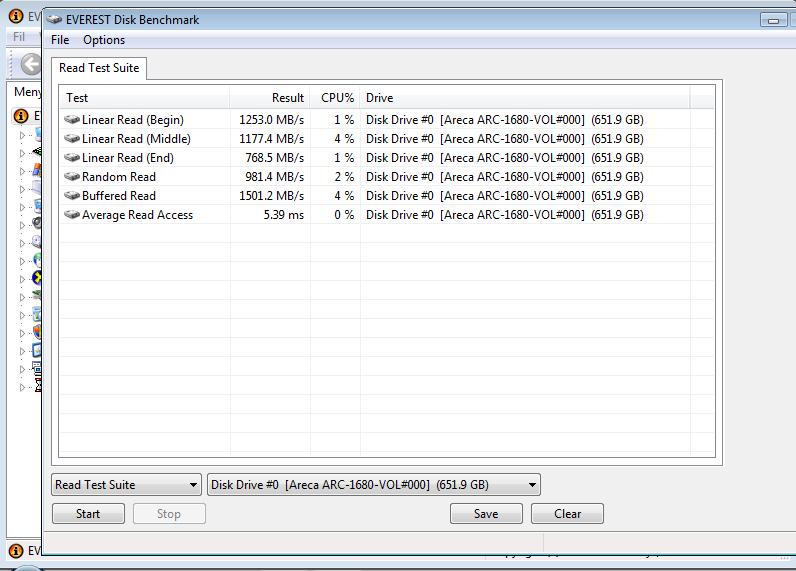Minimize the Disk Benchmark window
Screen dimensions: 796x571
click(773, 20)
